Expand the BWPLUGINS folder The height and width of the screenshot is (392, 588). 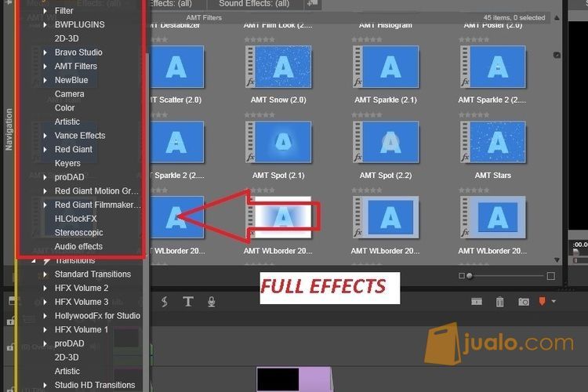pyautogui.click(x=45, y=25)
